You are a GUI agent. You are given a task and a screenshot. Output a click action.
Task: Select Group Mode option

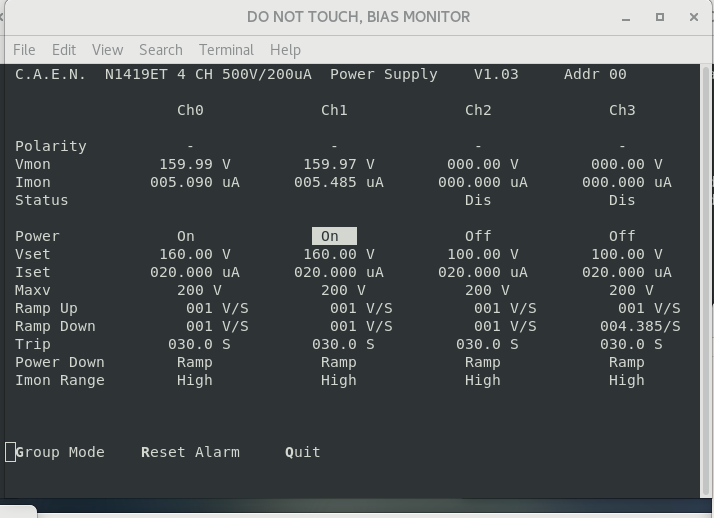pos(60,452)
